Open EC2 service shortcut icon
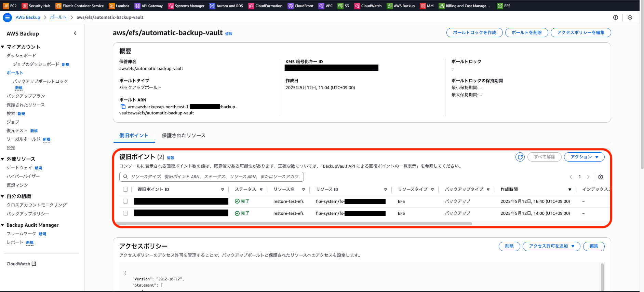Viewport: 644px width, 292px height. [5, 6]
